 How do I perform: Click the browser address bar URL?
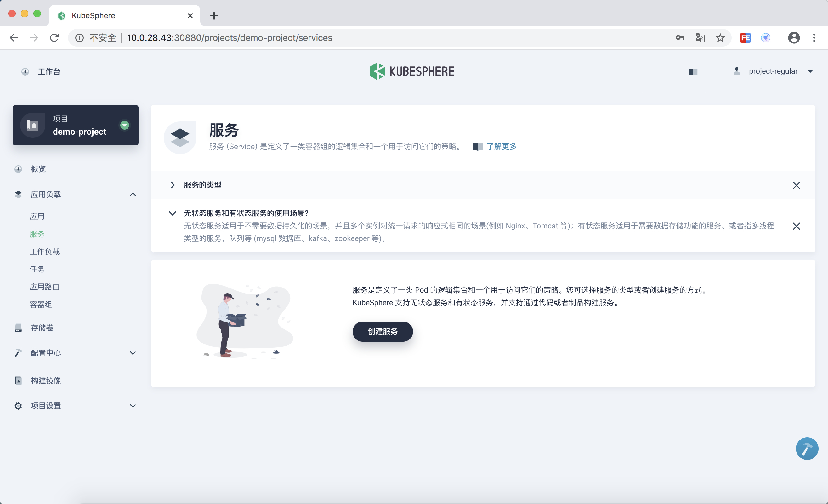click(x=230, y=38)
